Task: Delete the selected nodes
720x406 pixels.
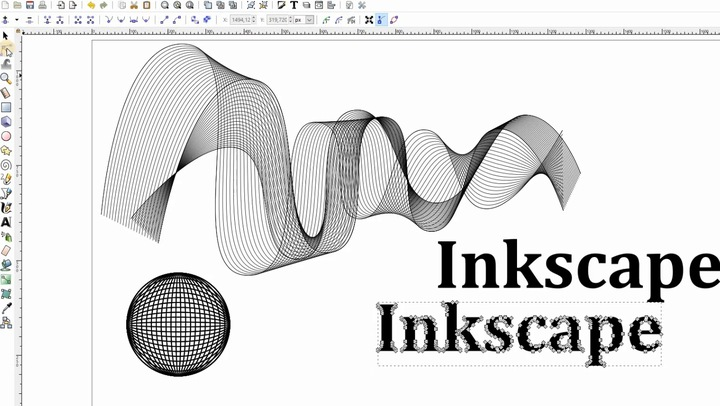Action: point(29,20)
